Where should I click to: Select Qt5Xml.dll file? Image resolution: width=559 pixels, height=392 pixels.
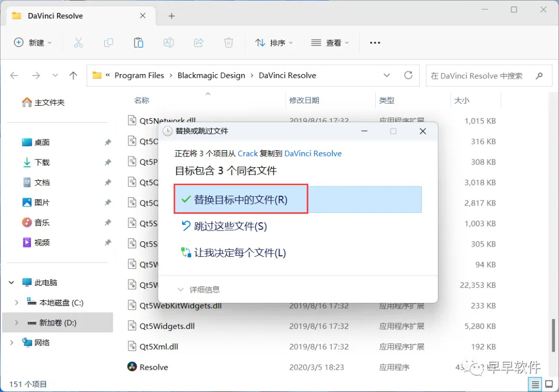(x=159, y=346)
